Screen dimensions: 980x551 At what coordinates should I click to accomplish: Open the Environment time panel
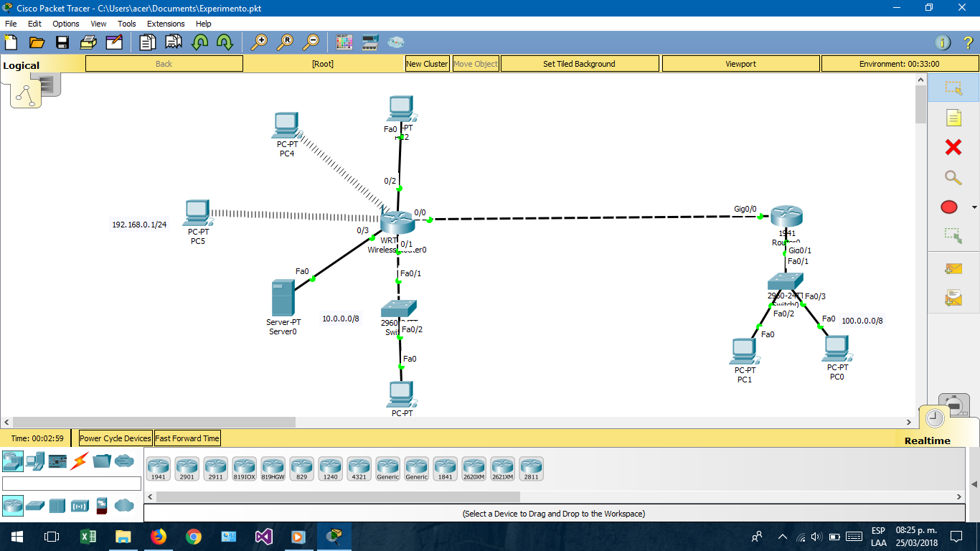coord(899,64)
